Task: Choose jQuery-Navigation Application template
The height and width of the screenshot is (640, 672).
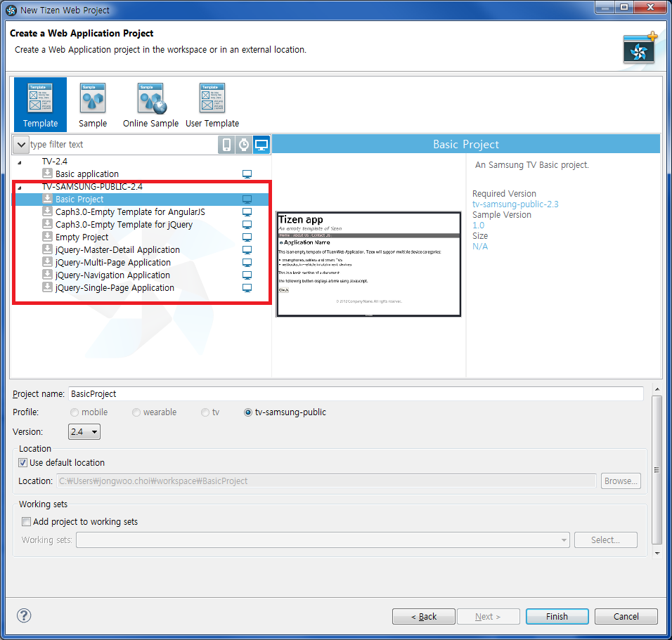Action: coord(112,275)
